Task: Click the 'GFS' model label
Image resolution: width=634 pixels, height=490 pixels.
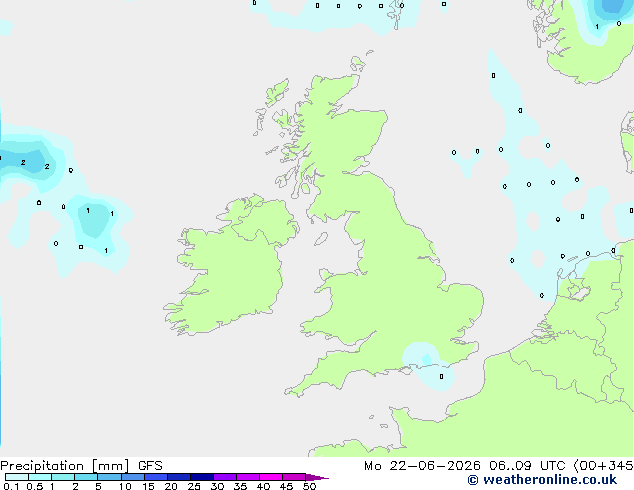Action: [150, 466]
